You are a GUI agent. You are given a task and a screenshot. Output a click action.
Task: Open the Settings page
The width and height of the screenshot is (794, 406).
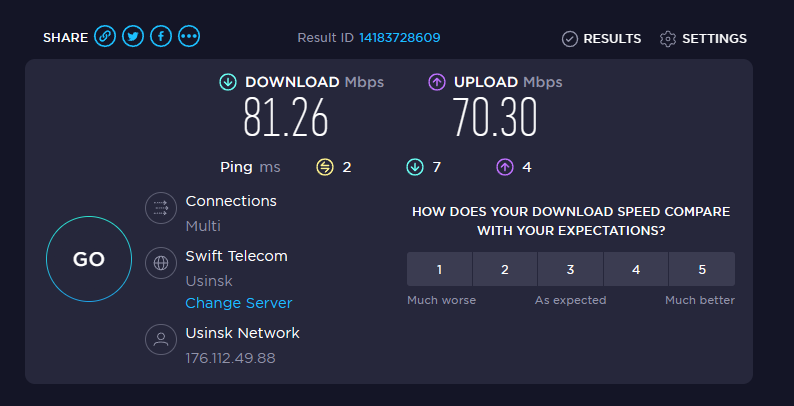[703, 39]
